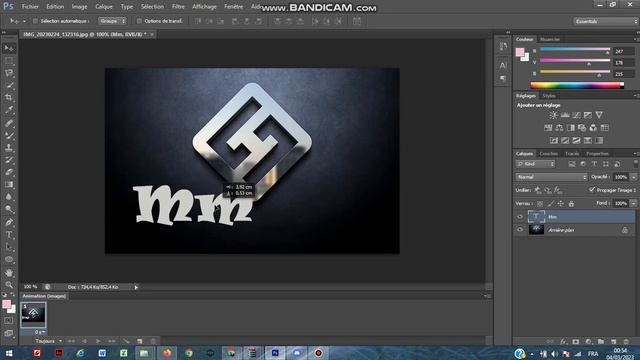Add a Levels adjustment
Viewport: 640px width, 360px height.
pos(565,115)
